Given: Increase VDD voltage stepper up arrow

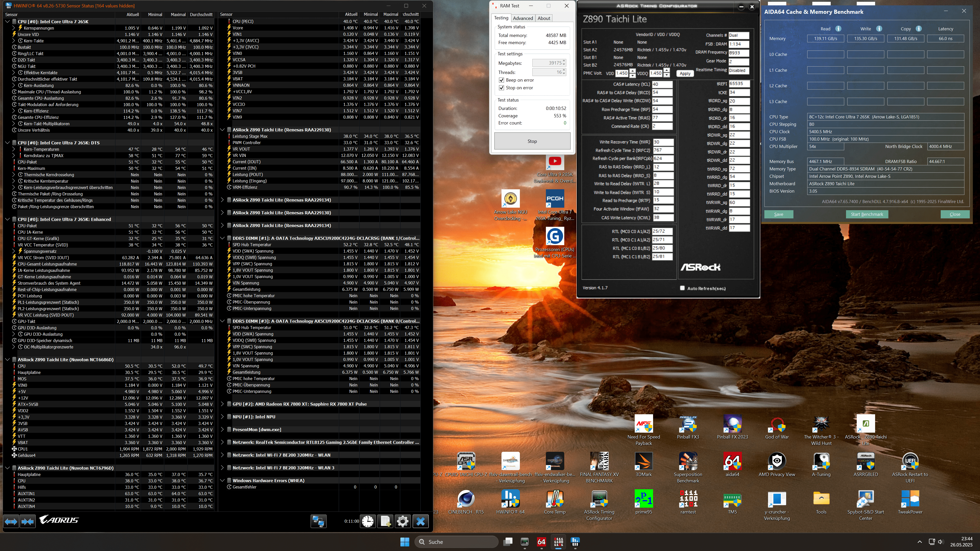Looking at the screenshot, I should [632, 71].
